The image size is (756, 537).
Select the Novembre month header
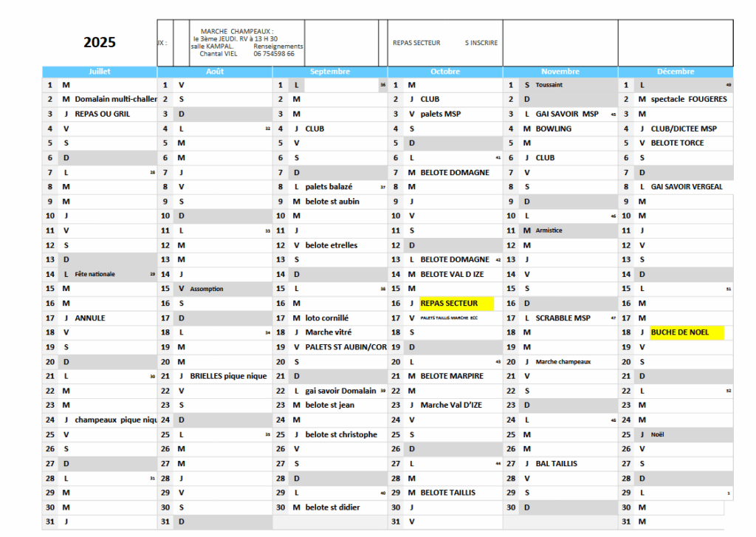point(561,72)
